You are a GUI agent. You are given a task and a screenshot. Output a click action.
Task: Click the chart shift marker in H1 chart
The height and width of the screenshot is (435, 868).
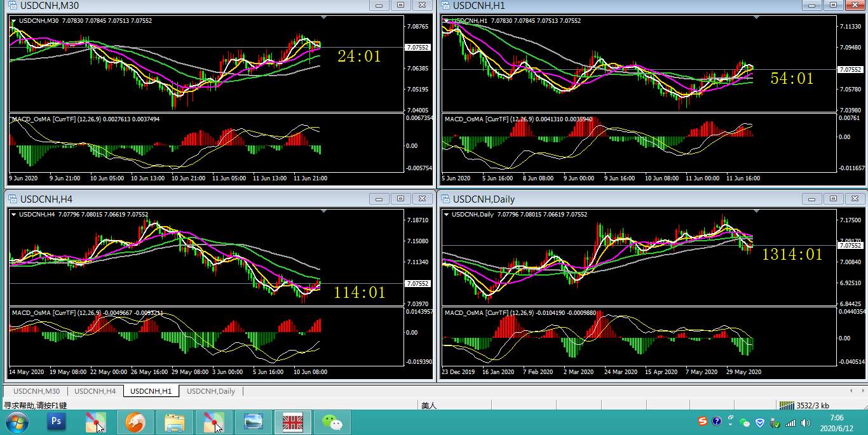pyautogui.click(x=756, y=17)
